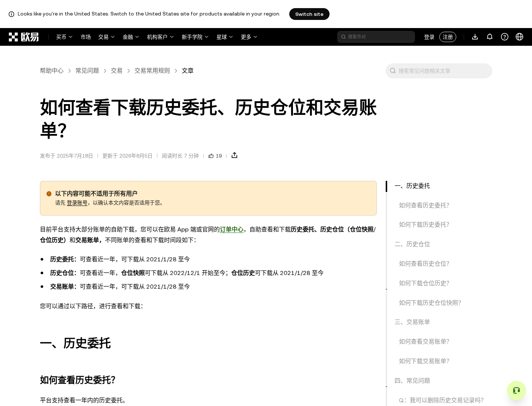Image resolution: width=532 pixels, height=406 pixels.
Task: Click the 登录账号 link in notice
Action: point(77,203)
